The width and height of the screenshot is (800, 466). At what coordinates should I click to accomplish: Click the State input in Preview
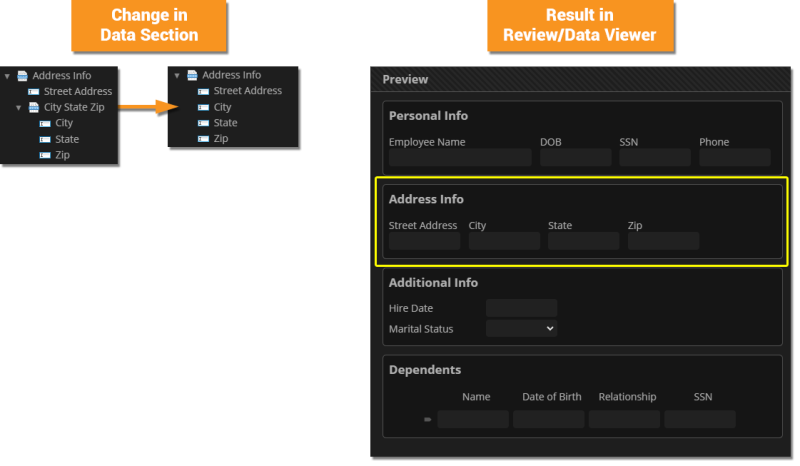pos(584,241)
